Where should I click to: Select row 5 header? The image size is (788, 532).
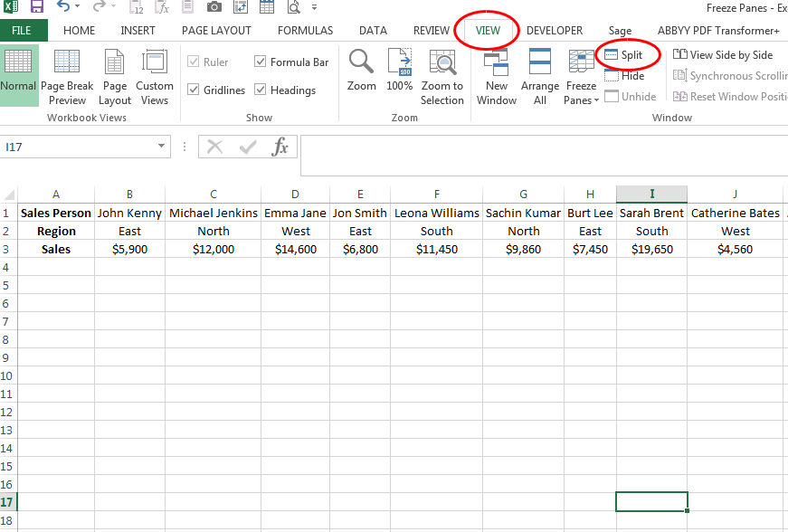click(x=6, y=285)
